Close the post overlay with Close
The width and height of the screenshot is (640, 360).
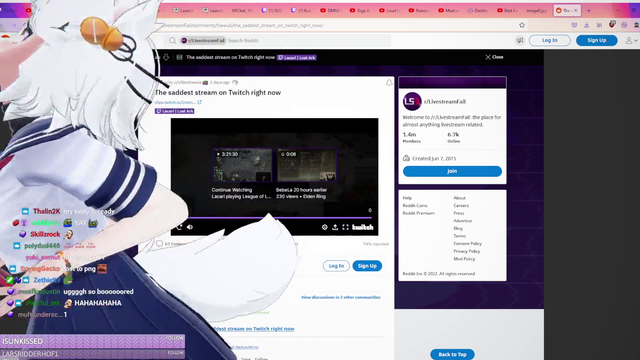[x=494, y=57]
